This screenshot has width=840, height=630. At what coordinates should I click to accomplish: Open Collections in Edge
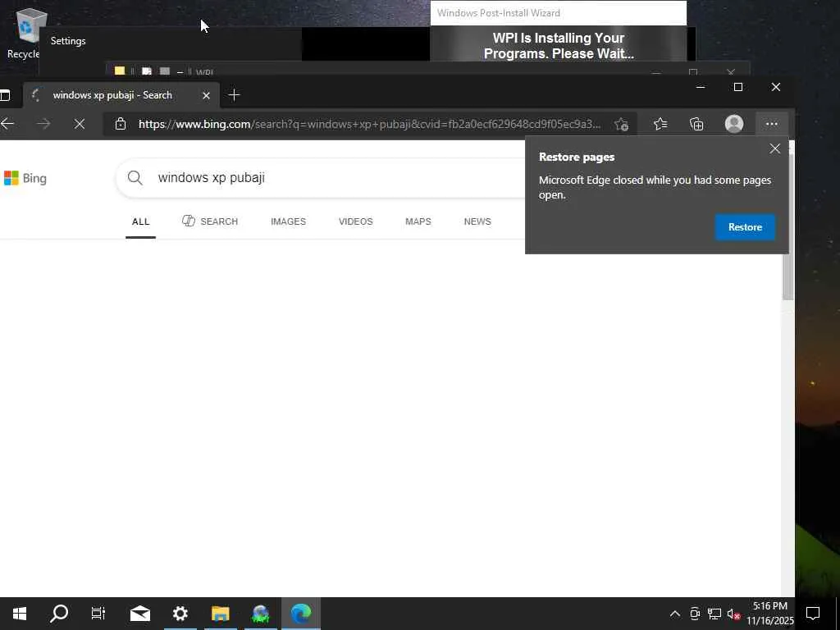[x=696, y=124]
